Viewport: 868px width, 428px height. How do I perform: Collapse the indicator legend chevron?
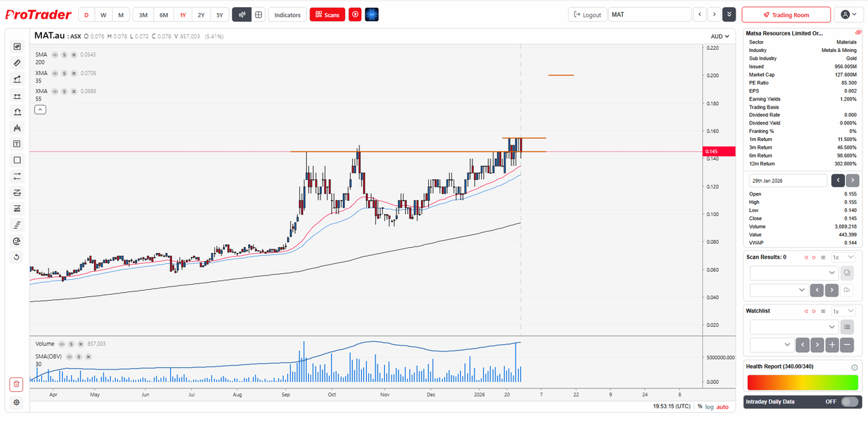(x=41, y=109)
